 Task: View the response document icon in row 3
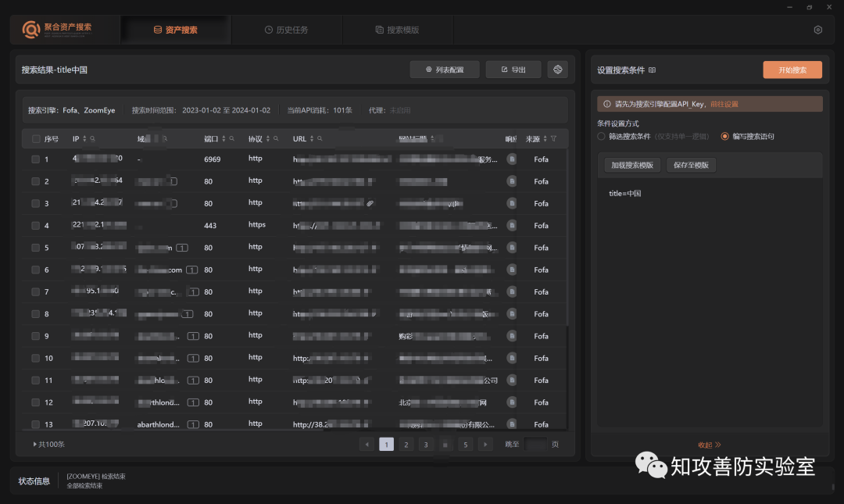512,203
